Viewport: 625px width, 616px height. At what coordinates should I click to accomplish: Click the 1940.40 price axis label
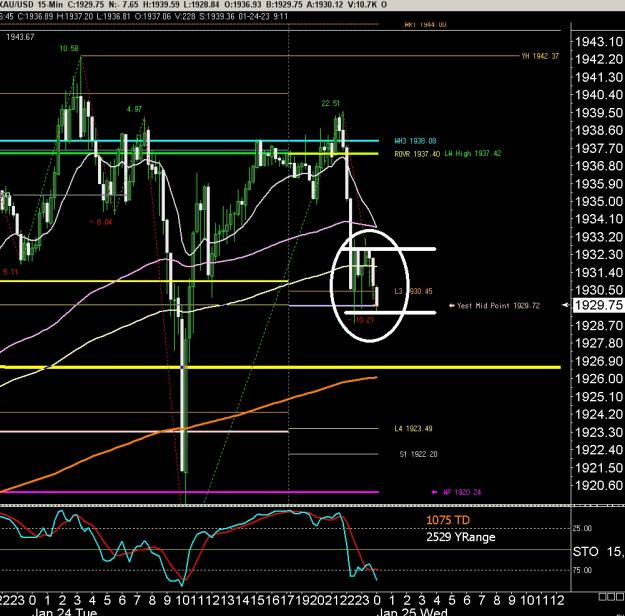point(599,95)
